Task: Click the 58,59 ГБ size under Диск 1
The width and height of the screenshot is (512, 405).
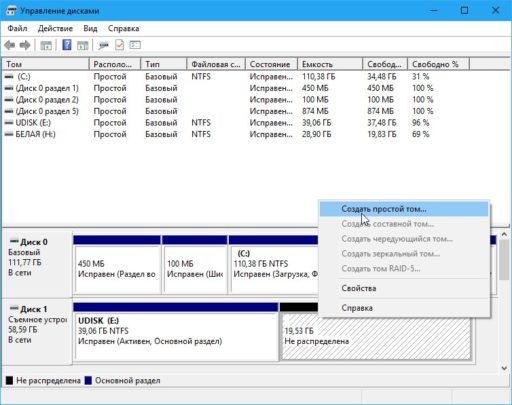Action: tap(23, 330)
